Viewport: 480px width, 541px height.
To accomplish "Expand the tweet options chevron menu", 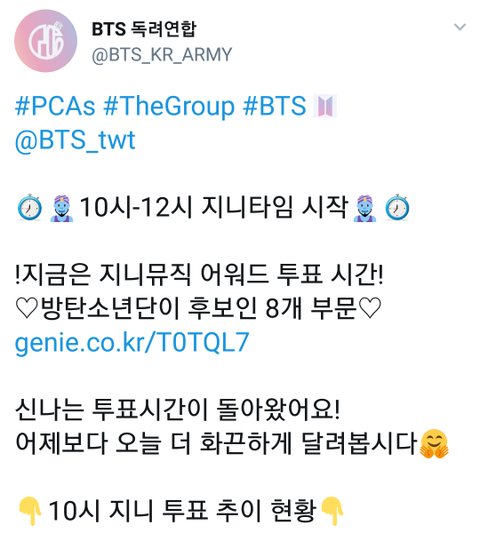I will (460, 27).
